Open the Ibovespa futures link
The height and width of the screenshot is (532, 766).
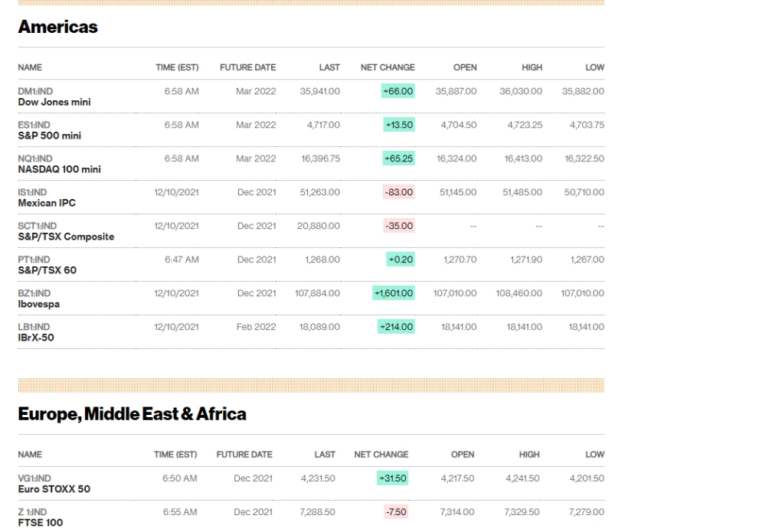pos(38,304)
